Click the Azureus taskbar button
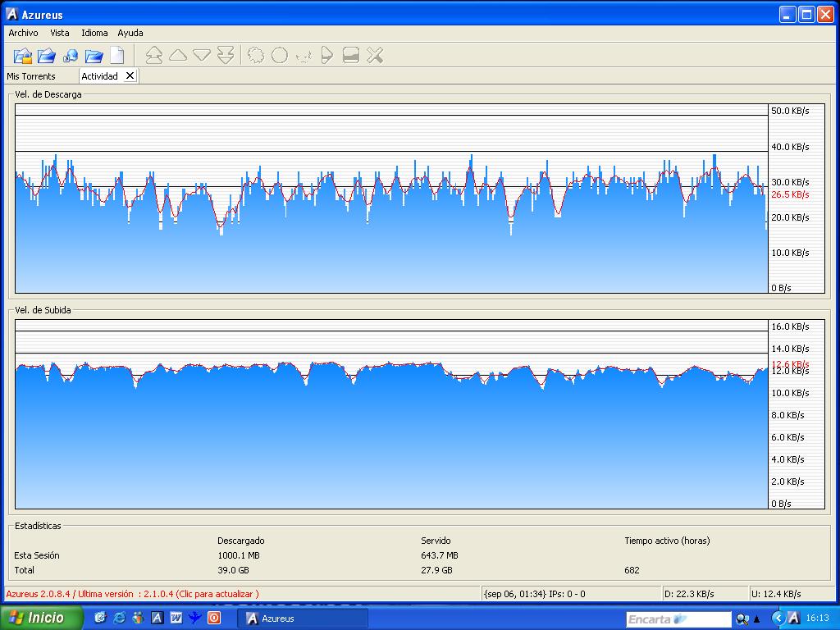 [303, 619]
